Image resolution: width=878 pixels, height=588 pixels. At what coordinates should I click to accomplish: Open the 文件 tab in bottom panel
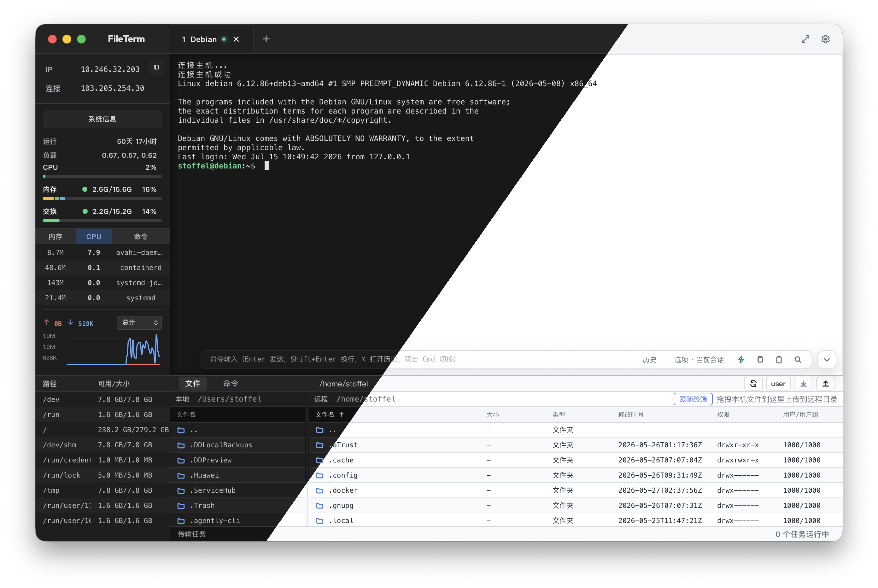(x=193, y=384)
